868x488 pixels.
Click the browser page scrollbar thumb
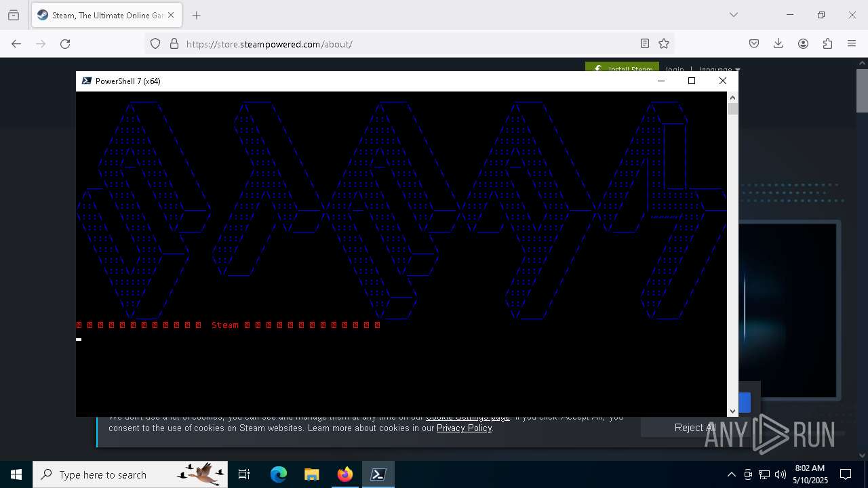pyautogui.click(x=862, y=90)
